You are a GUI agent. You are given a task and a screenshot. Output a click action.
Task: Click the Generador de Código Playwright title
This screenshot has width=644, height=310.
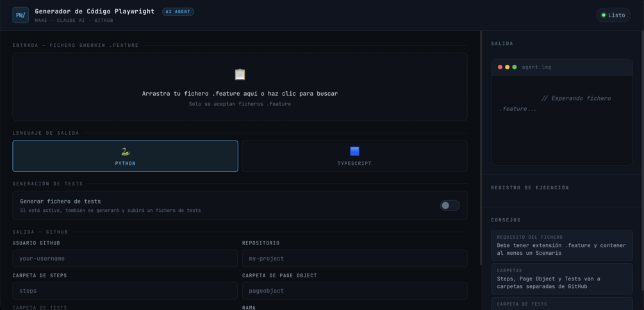tap(94, 12)
